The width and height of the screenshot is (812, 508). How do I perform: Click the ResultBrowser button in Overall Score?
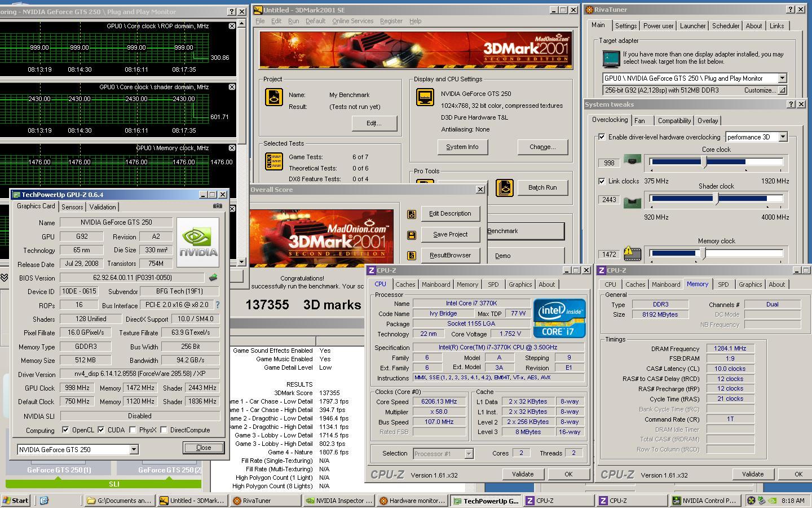tap(450, 255)
